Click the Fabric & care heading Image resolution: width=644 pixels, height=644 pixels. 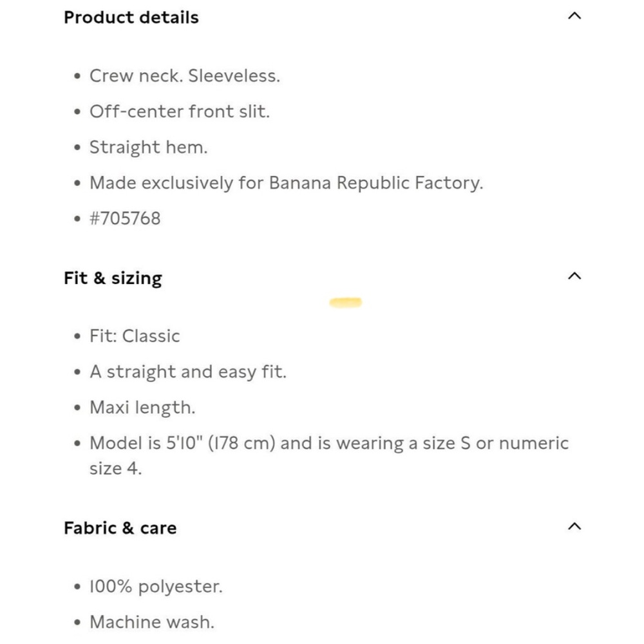[x=120, y=528]
